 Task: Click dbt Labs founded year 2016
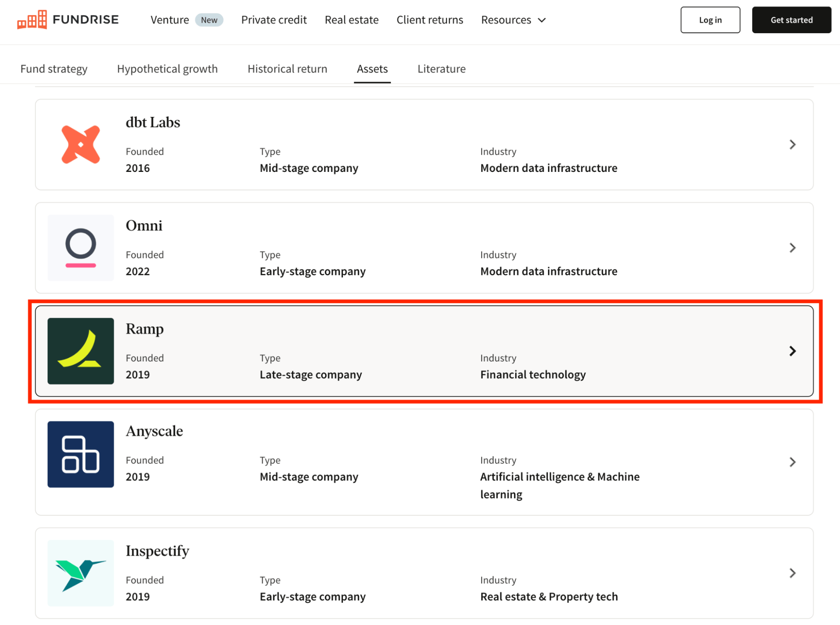[138, 168]
